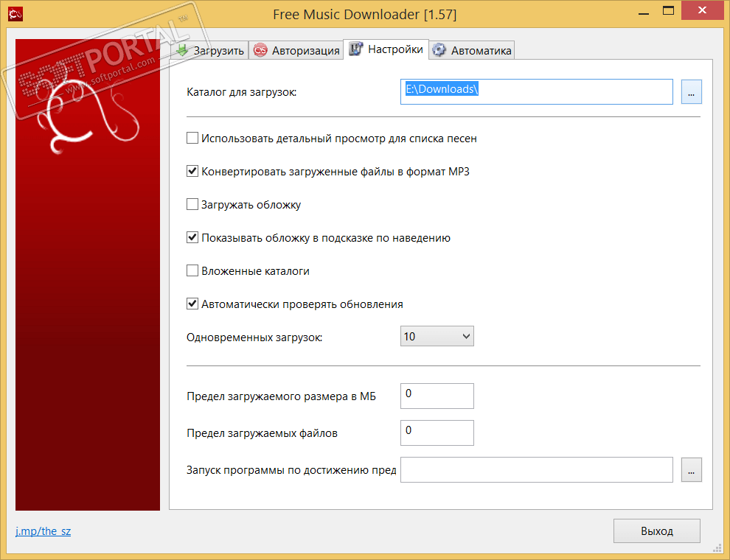The image size is (730, 560).
Task: Browse for program to launch button
Action: coord(692,470)
